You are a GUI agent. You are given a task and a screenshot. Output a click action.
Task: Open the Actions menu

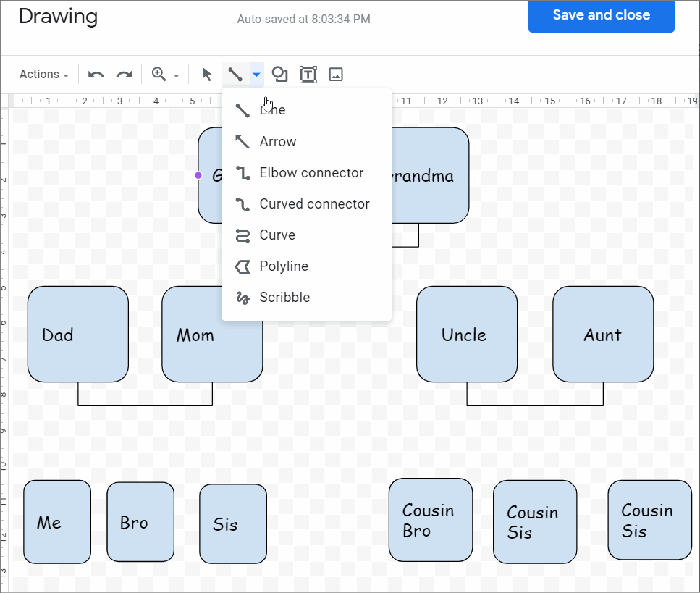click(x=41, y=74)
